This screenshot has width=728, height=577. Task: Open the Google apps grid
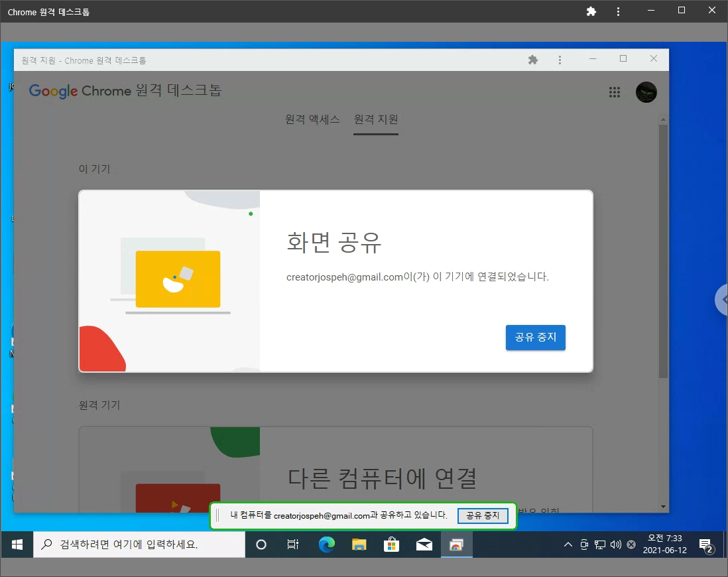coord(614,92)
